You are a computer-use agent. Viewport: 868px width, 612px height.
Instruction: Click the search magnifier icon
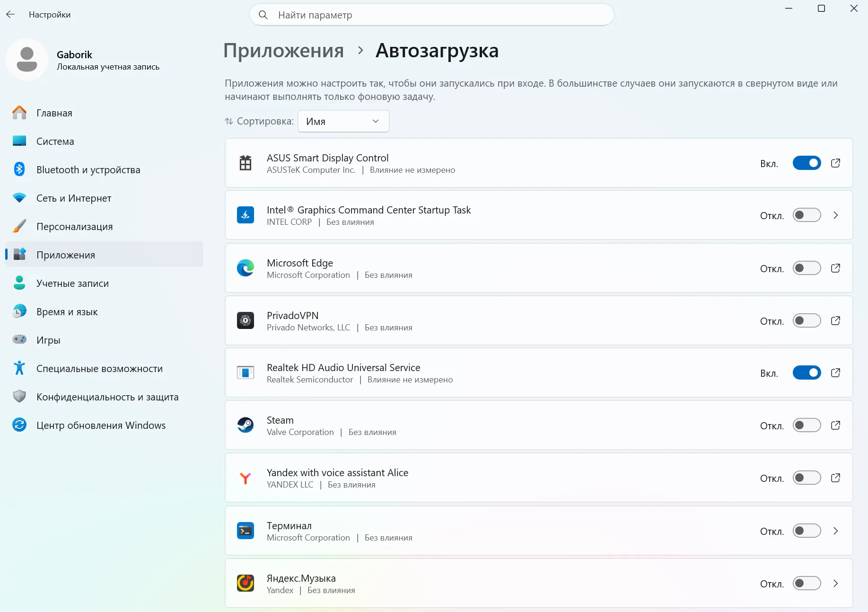pyautogui.click(x=263, y=15)
